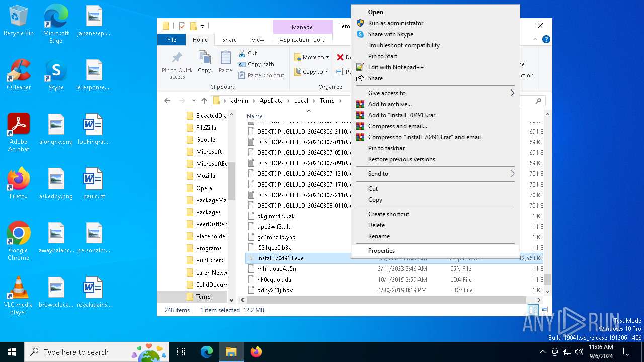Click Copy path in ribbon

(x=256, y=64)
